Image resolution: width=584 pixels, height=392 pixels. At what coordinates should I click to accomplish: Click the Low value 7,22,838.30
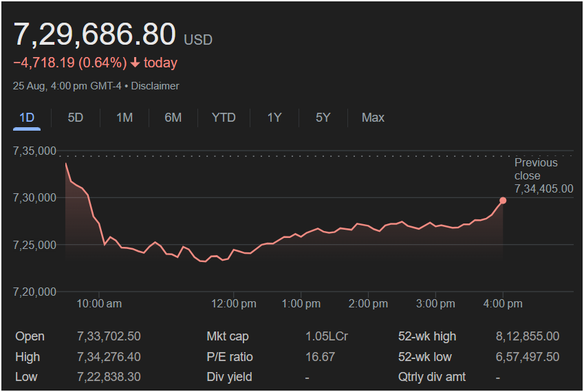click(x=109, y=377)
